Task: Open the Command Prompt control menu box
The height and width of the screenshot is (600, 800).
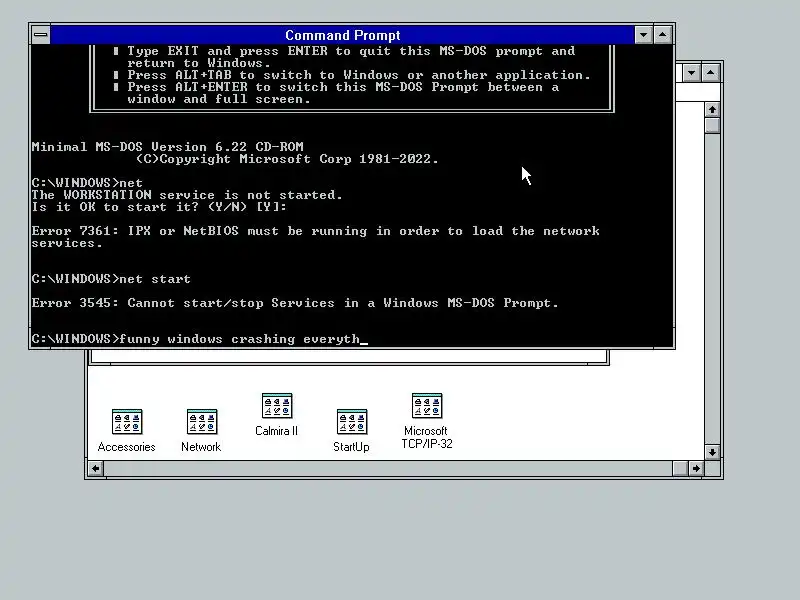Action: point(41,35)
